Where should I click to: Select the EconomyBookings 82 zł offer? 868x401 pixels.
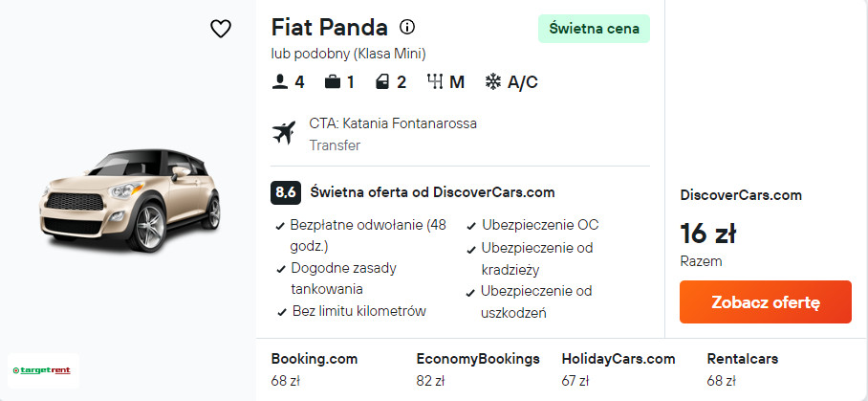click(478, 368)
